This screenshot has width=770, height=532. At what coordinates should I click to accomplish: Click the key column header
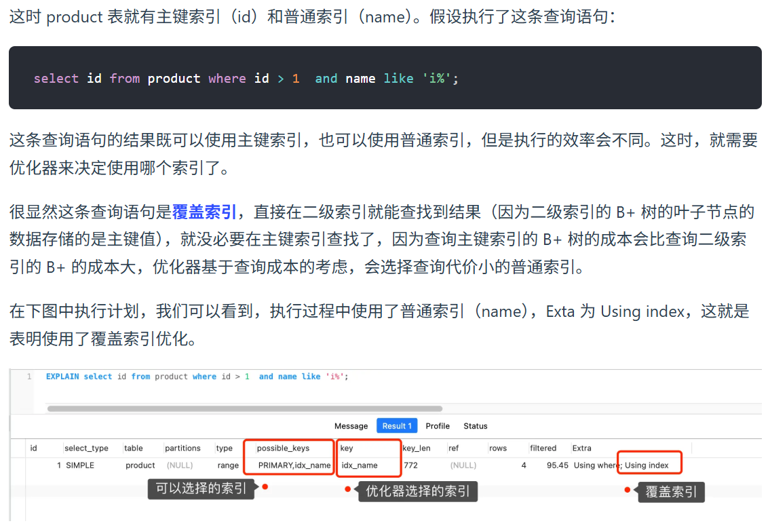346,448
